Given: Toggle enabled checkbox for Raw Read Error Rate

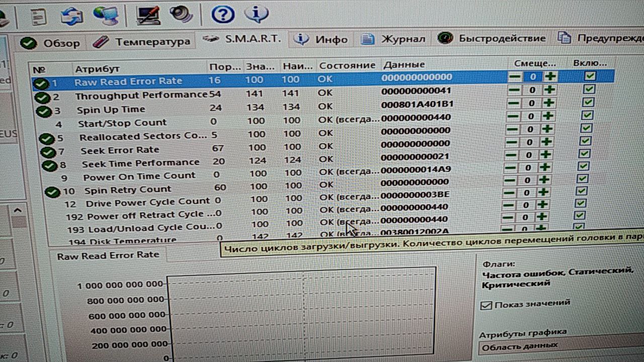Looking at the screenshot, I should [x=590, y=76].
